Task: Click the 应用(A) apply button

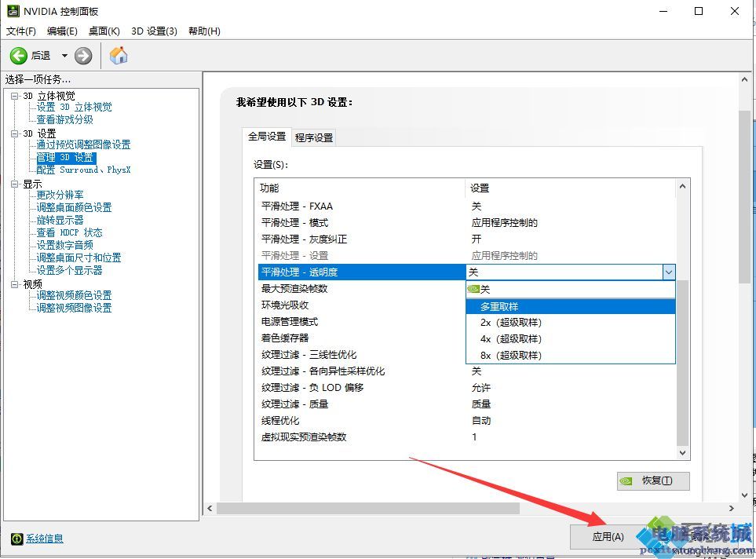Action: click(608, 537)
